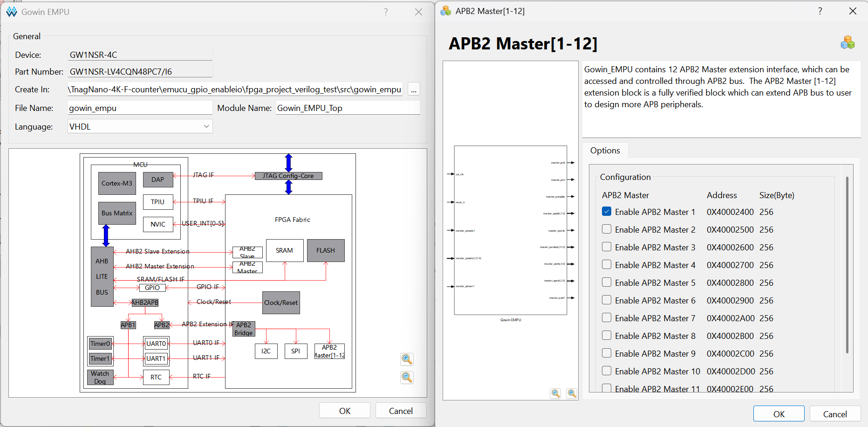868x427 pixels.
Task: Click the cubes icon in APB2 Master title bar
Action: pyautogui.click(x=446, y=11)
